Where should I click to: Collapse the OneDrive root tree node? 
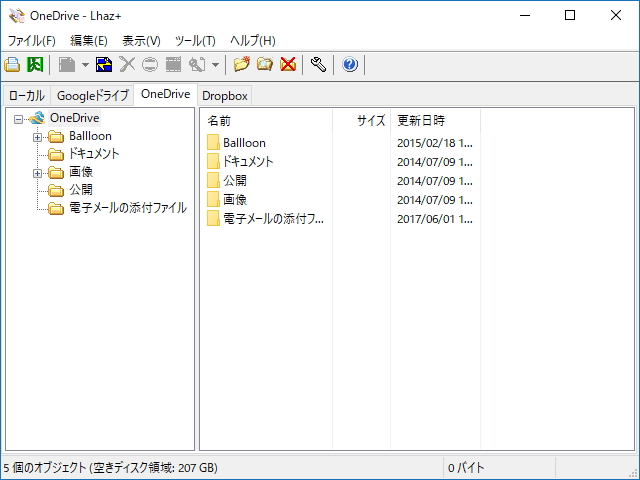[18, 119]
